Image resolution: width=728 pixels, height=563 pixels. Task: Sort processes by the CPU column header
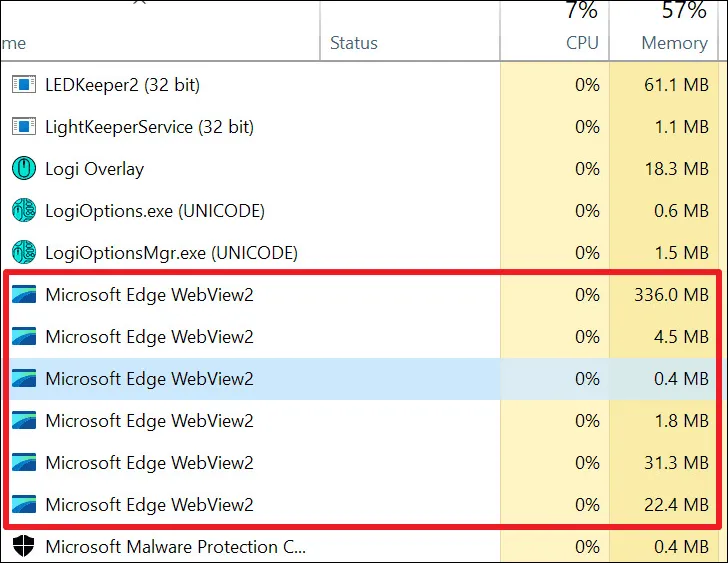pos(581,43)
